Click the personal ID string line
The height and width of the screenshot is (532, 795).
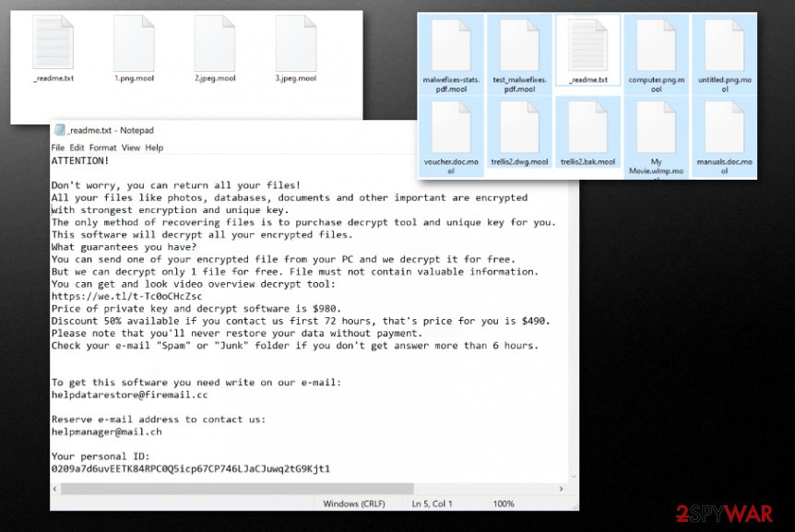(191, 468)
